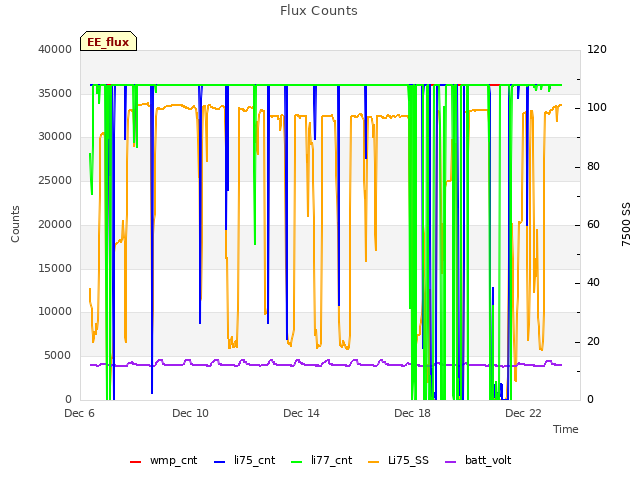Image resolution: width=640 pixels, height=480 pixels.
Task: Click the green li77_cnt legend swatch
Action: pos(296,462)
